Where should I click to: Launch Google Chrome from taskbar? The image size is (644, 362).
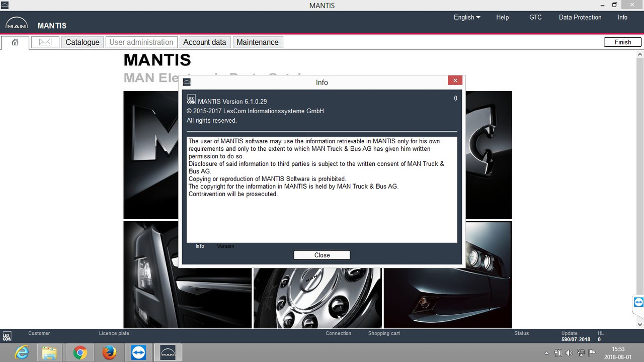[79, 352]
